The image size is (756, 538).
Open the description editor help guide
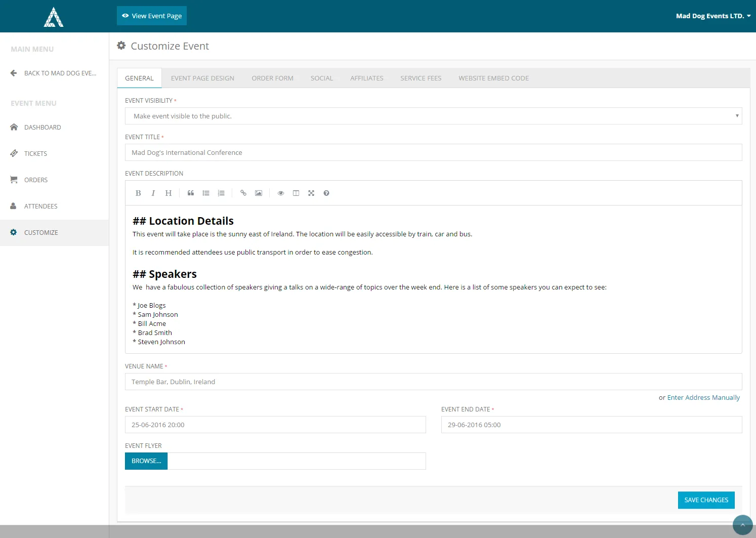pos(326,193)
